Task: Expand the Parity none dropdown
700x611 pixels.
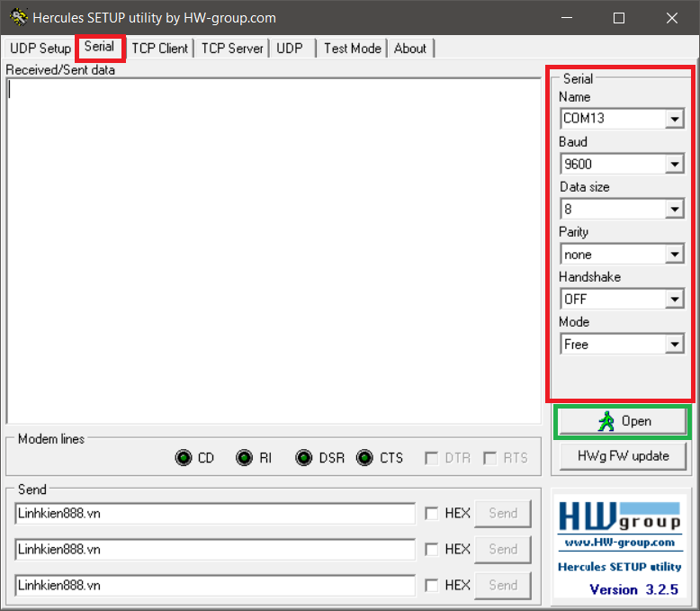Action: coord(675,254)
